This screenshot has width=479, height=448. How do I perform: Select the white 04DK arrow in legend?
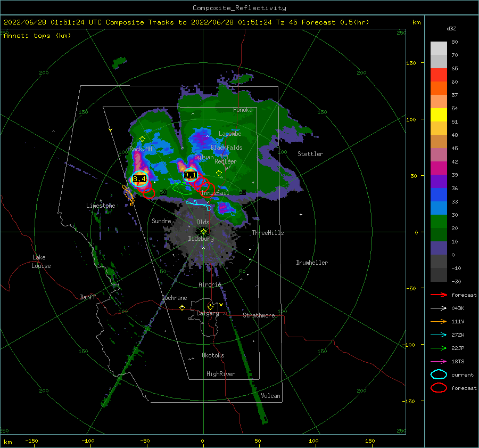point(439,308)
